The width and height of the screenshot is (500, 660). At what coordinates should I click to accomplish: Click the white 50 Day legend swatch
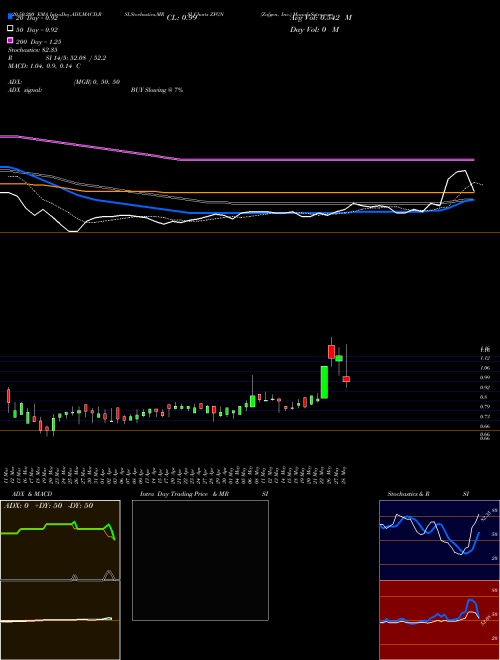click(x=11, y=29)
